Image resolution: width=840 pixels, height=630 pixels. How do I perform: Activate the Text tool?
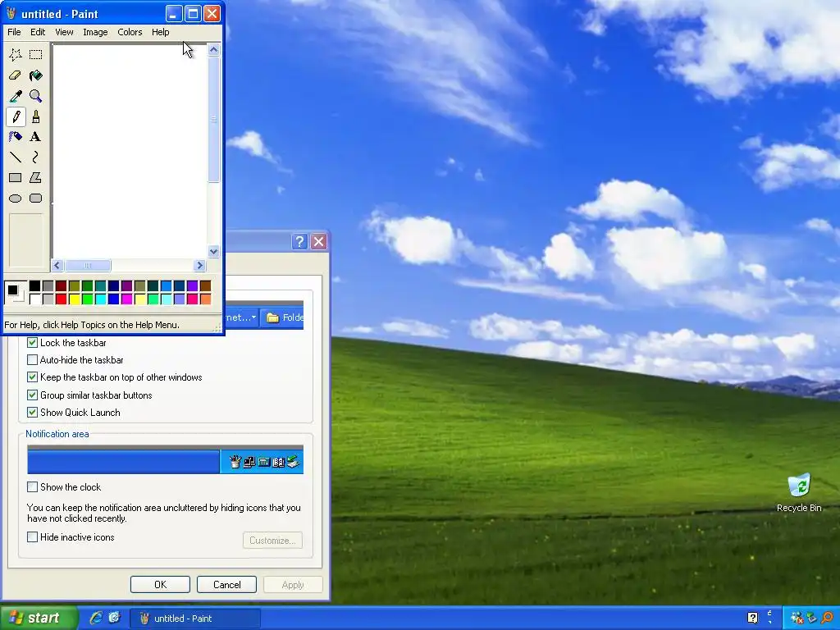[35, 137]
